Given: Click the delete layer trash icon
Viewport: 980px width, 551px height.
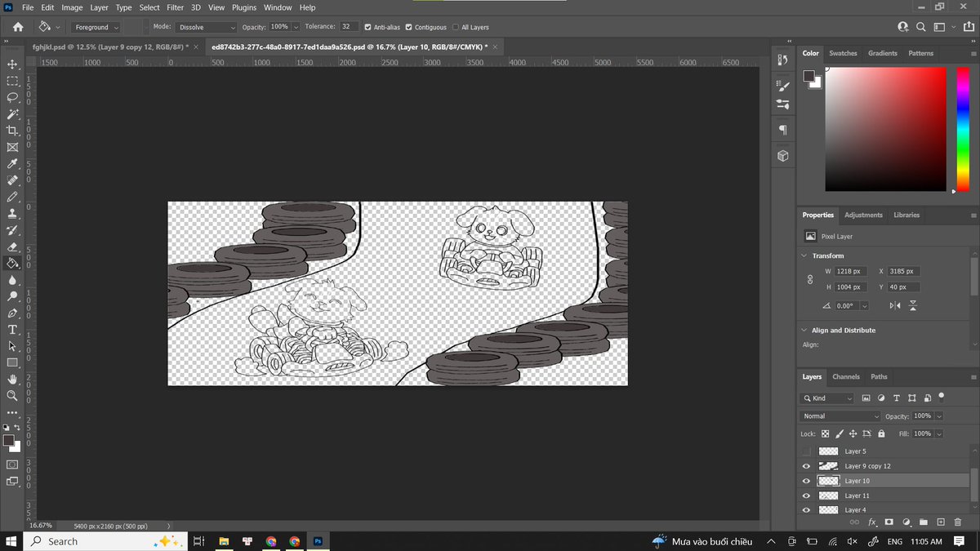Looking at the screenshot, I should pos(958,522).
